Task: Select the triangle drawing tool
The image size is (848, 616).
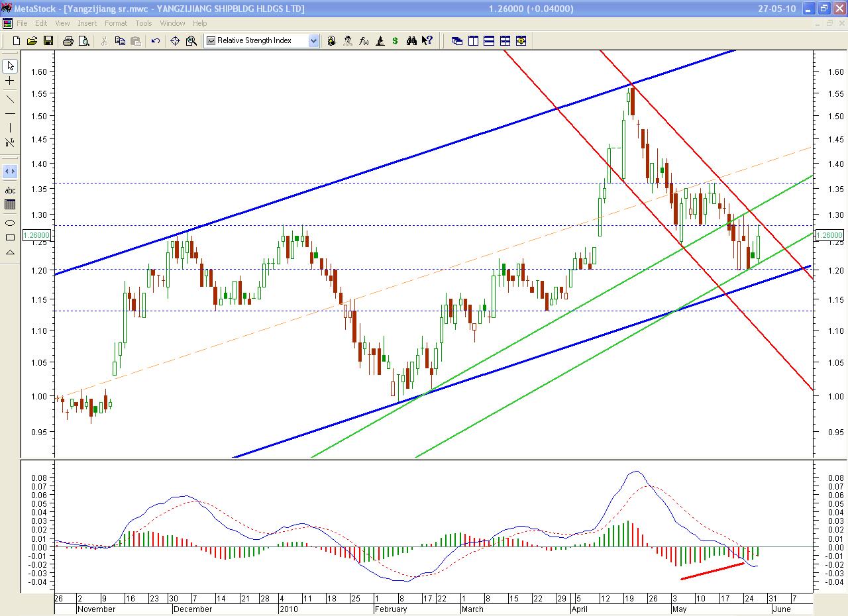Action: pos(10,252)
